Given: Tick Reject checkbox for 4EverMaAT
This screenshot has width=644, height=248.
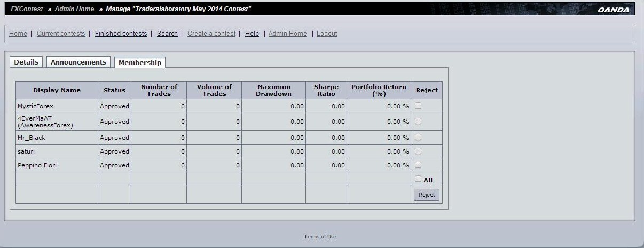Looking at the screenshot, I should pyautogui.click(x=418, y=121).
